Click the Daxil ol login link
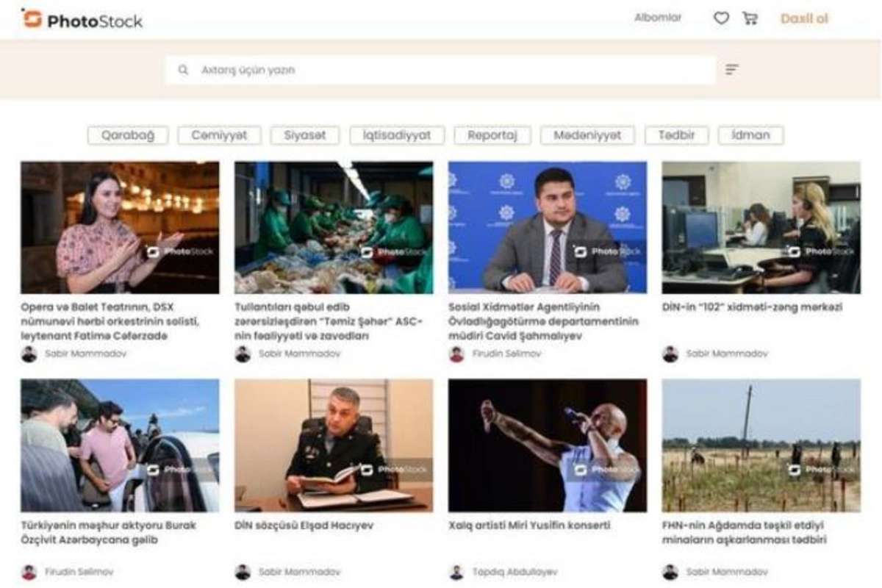 tap(804, 19)
